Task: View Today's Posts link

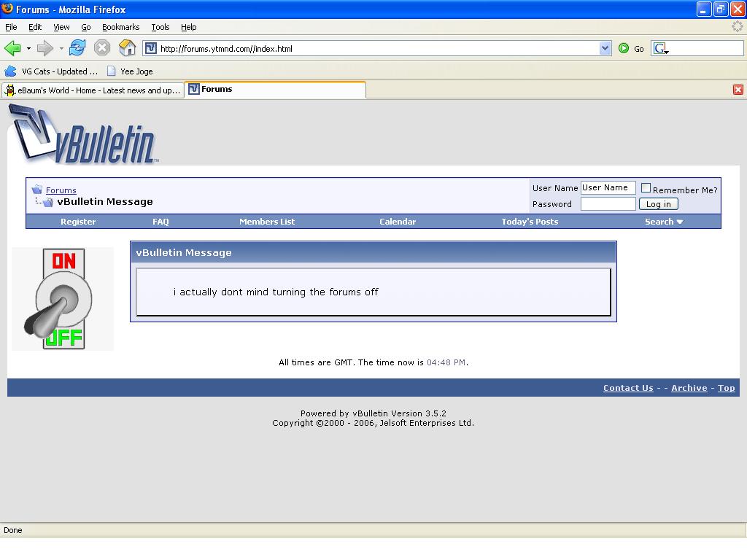Action: point(530,222)
